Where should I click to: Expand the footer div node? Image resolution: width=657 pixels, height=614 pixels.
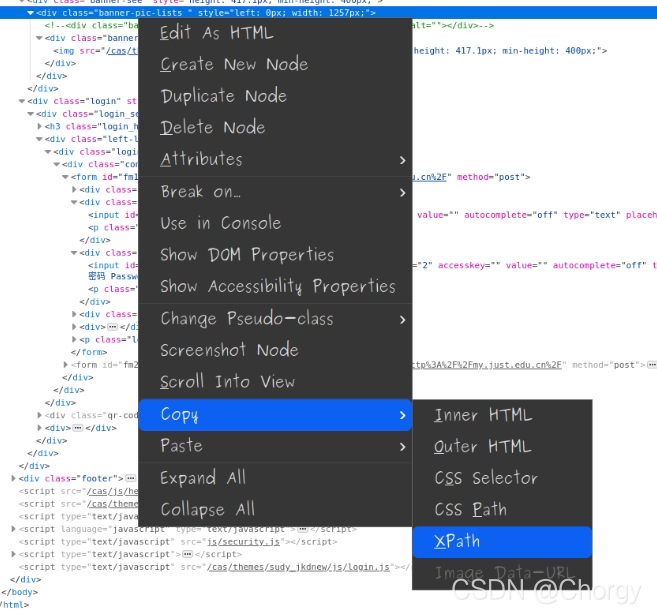point(13,478)
